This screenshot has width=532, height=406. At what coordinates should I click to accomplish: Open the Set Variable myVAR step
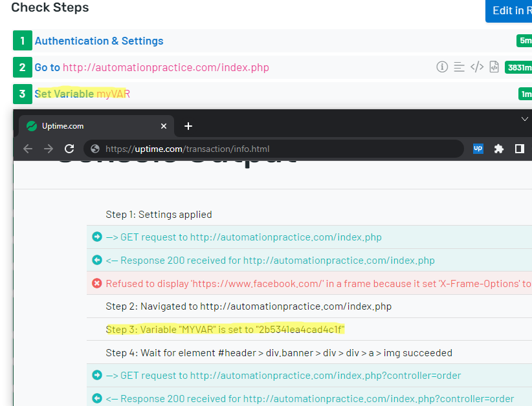(82, 94)
